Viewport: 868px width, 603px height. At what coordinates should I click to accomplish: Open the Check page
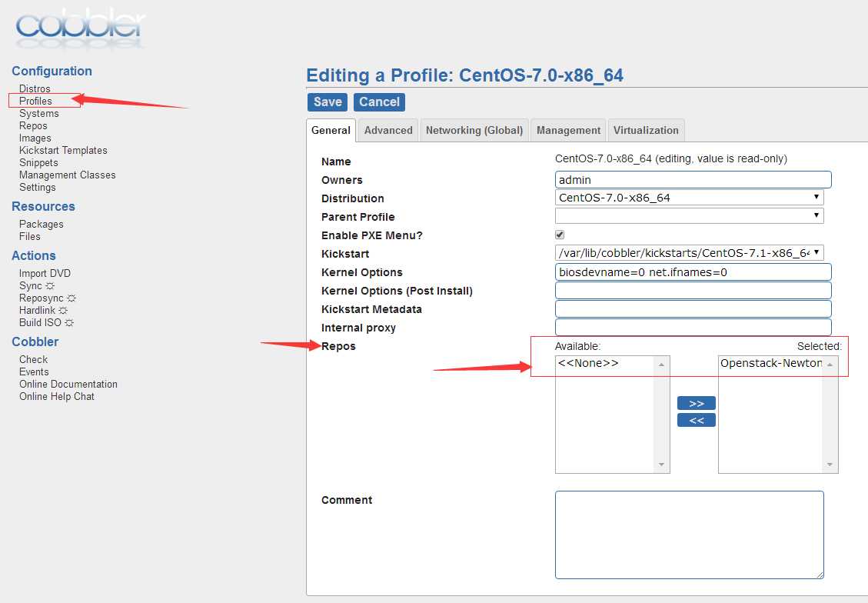tap(33, 359)
